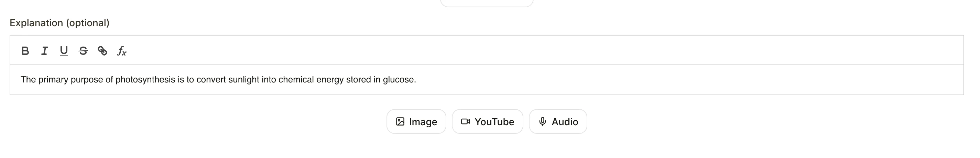
Task: Toggle bold formatting in the explanation editor
Action: 25,51
